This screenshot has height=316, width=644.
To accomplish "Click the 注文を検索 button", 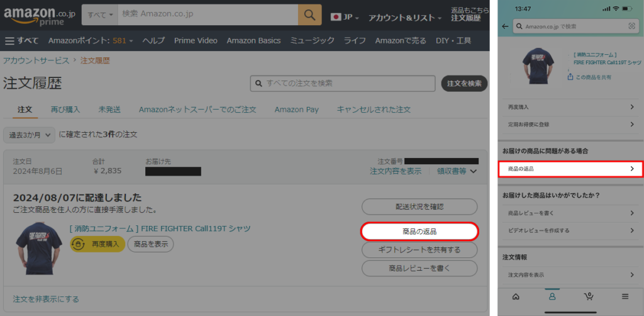I will 464,84.
